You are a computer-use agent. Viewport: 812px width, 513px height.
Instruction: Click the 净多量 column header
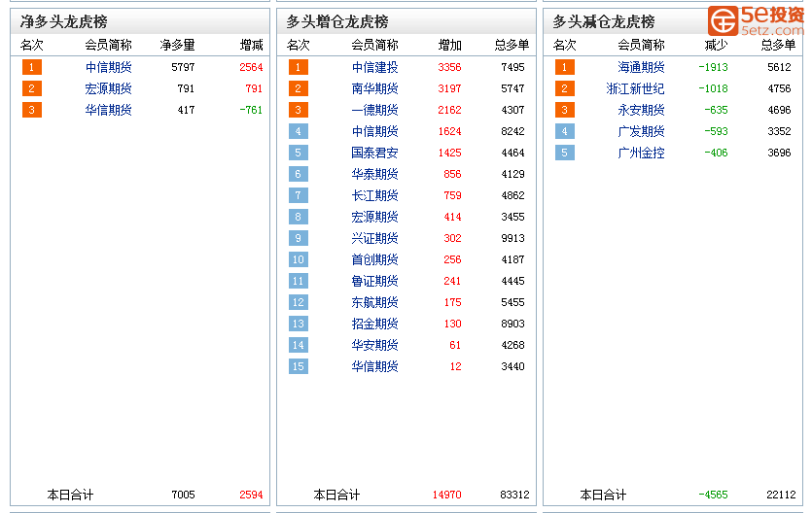[178, 46]
